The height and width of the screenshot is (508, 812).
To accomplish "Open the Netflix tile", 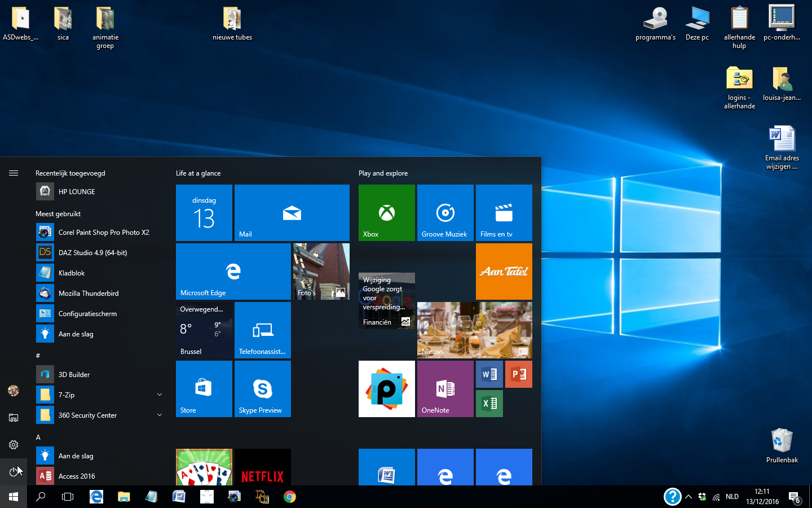I will [262, 467].
